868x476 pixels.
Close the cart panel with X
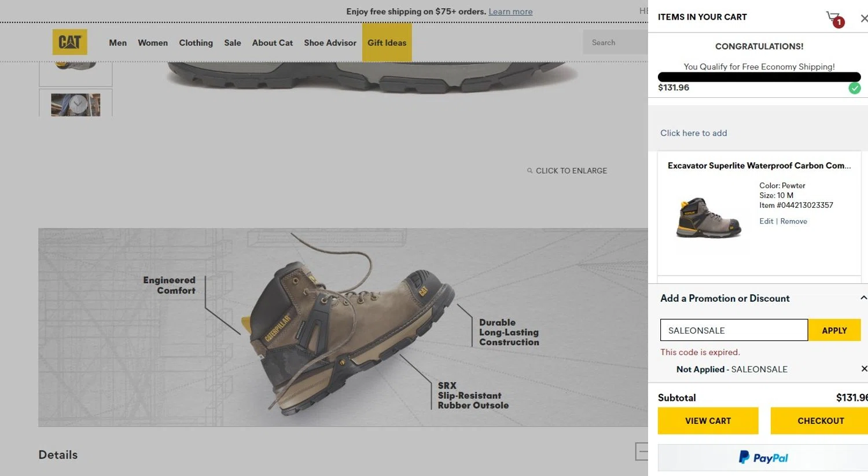[863, 19]
